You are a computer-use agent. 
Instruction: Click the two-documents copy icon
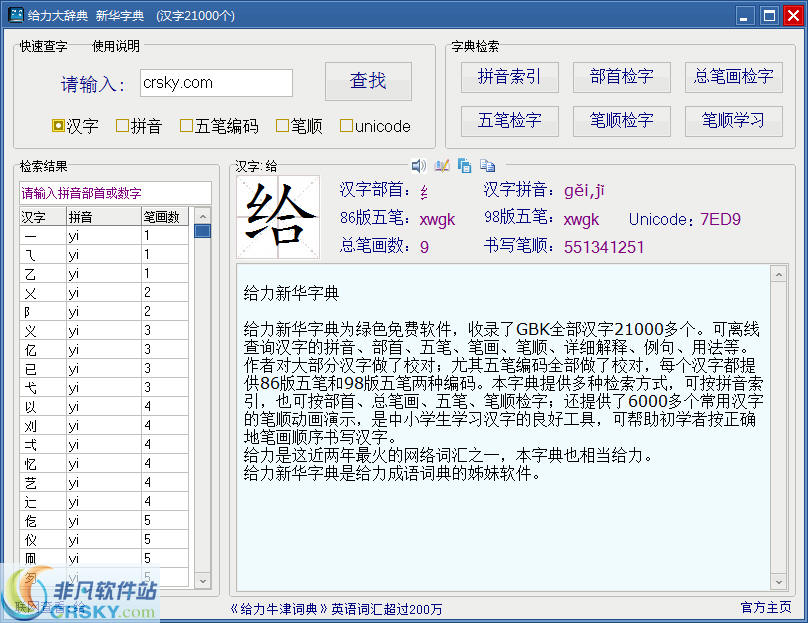[487, 165]
